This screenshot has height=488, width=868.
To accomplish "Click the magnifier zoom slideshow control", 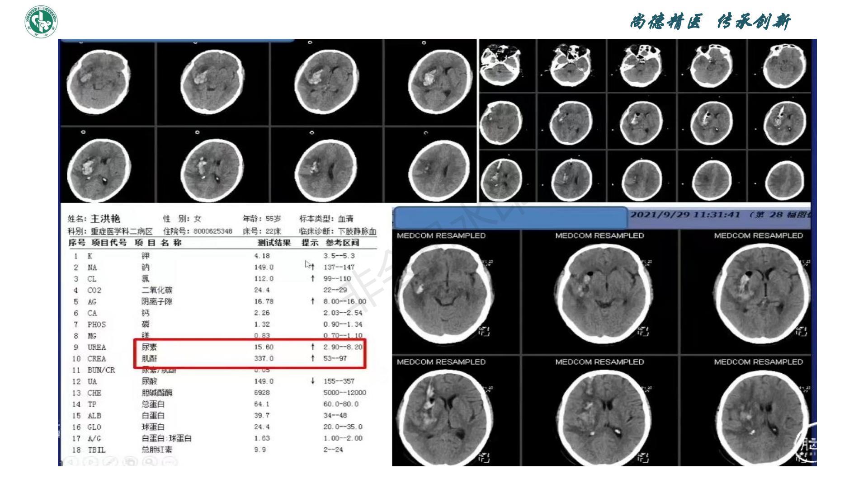I will click(x=150, y=462).
